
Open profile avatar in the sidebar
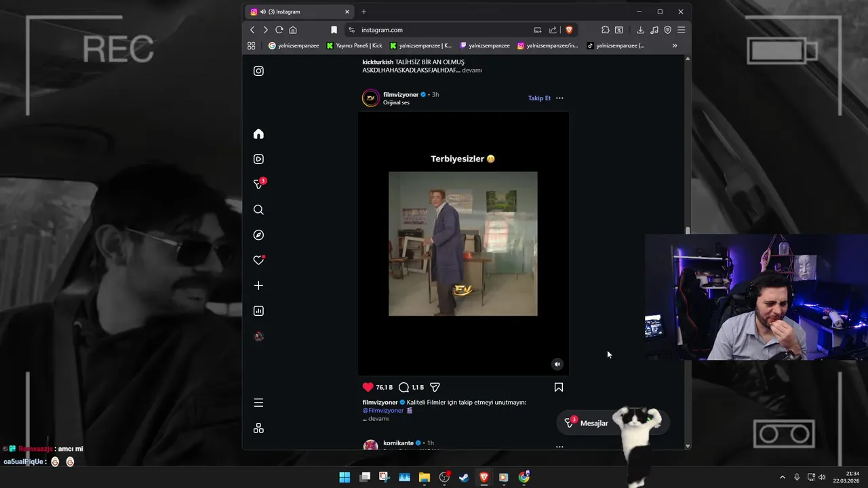click(x=258, y=336)
